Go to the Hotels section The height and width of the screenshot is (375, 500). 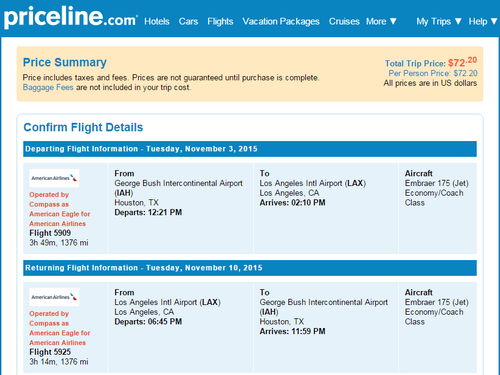[157, 21]
